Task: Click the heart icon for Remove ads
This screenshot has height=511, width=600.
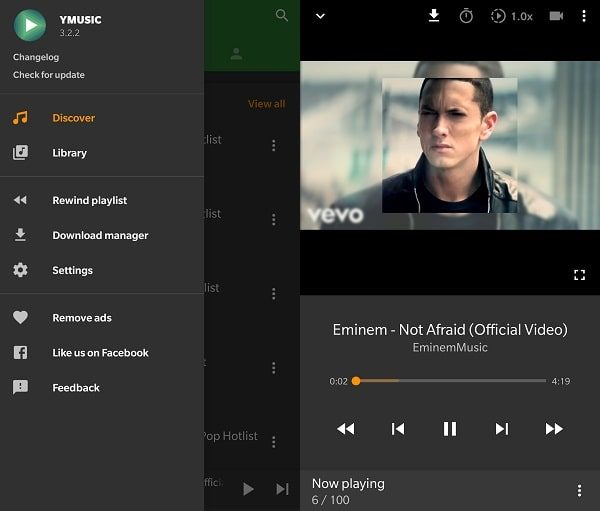Action: pyautogui.click(x=20, y=317)
